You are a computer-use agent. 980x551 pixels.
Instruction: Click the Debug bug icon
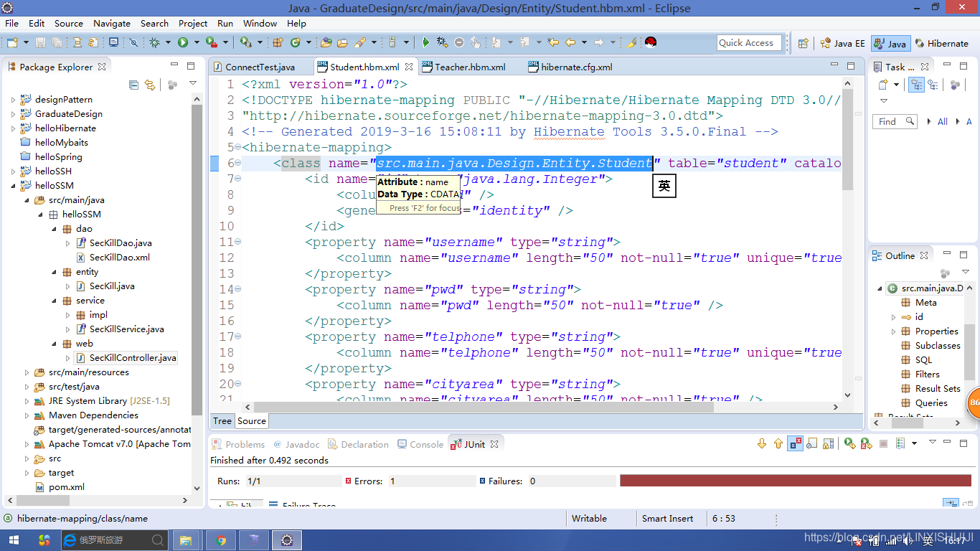154,43
